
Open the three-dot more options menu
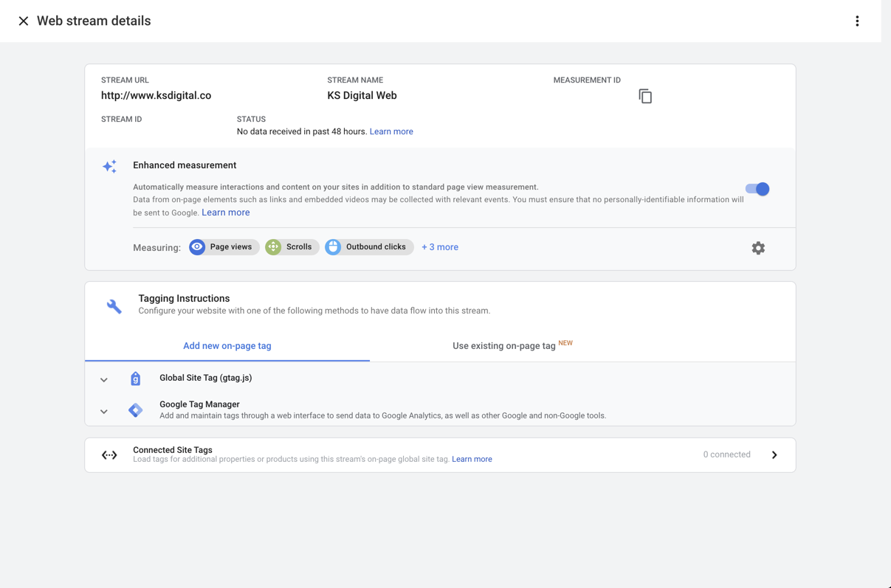[857, 21]
